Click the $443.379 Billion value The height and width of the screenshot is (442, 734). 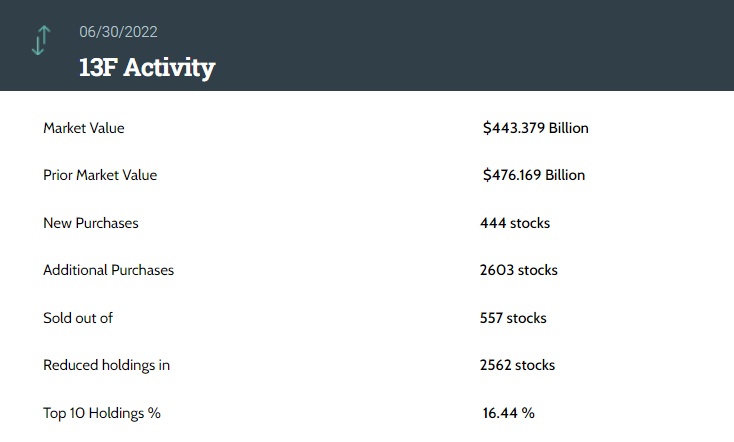(x=535, y=128)
